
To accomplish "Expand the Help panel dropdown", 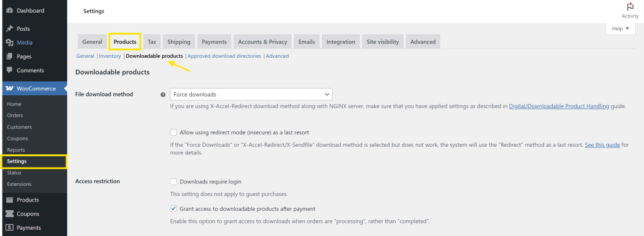I will pos(620,29).
